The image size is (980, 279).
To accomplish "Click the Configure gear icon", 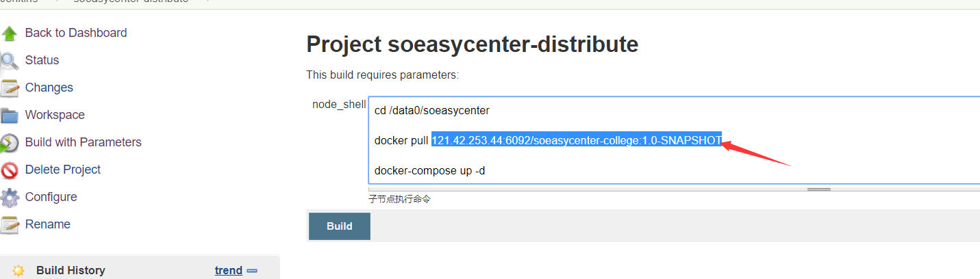I will pyautogui.click(x=9, y=198).
